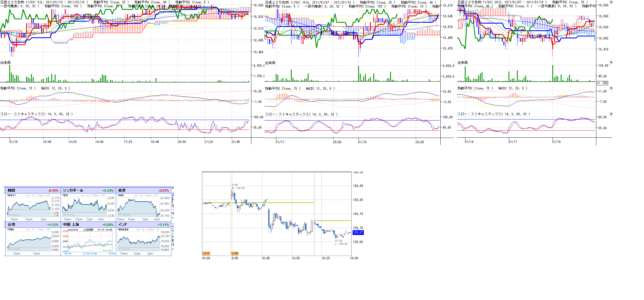Click the orange 1/17 date marker
This screenshot has width=644, height=300.
pos(206,253)
